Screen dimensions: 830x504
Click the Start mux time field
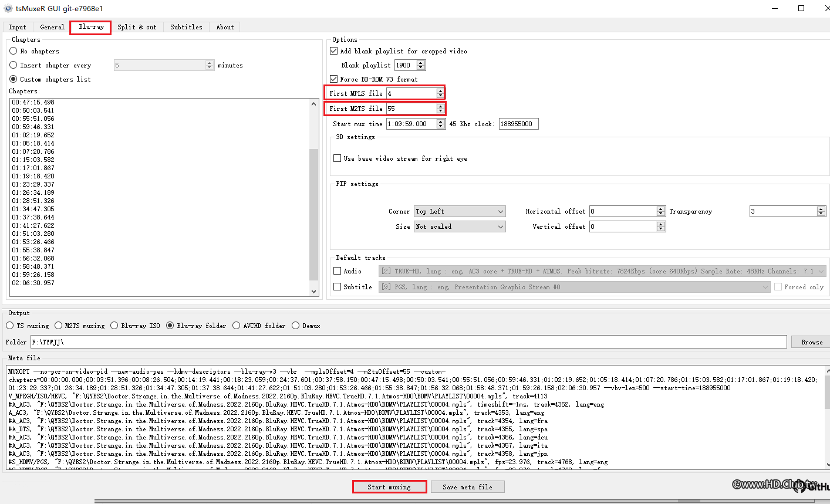pyautogui.click(x=411, y=124)
